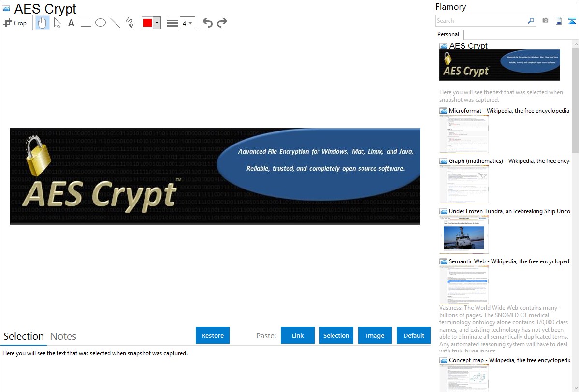The image size is (579, 392).
Task: Click the document page icon in Flamory panel
Action: tap(559, 21)
